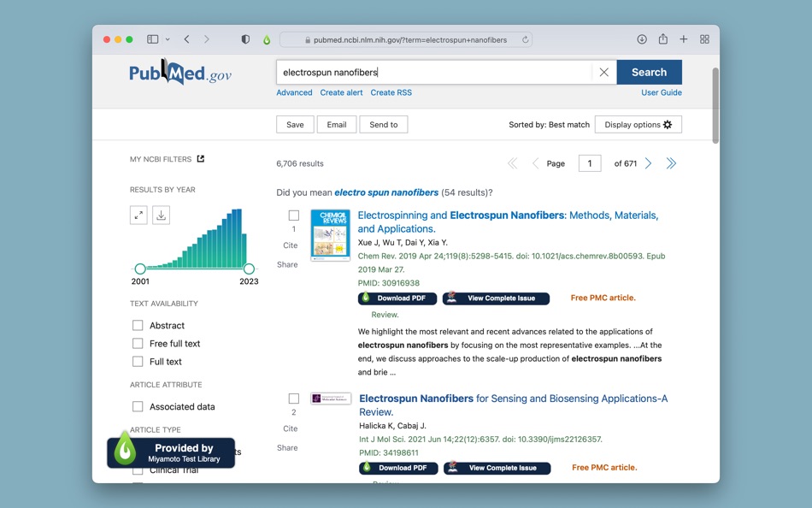This screenshot has height=508, width=812.
Task: Click the page vertical scrollbar
Action: pyautogui.click(x=715, y=105)
